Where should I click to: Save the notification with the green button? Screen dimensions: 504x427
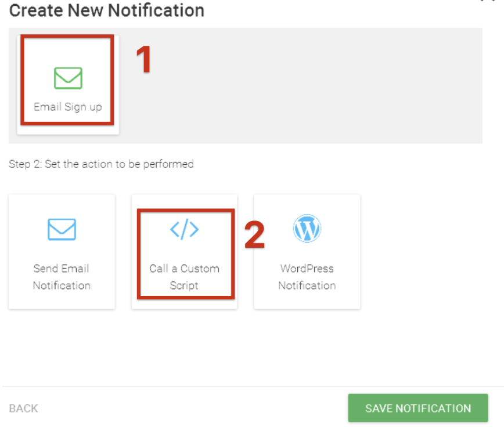click(418, 408)
